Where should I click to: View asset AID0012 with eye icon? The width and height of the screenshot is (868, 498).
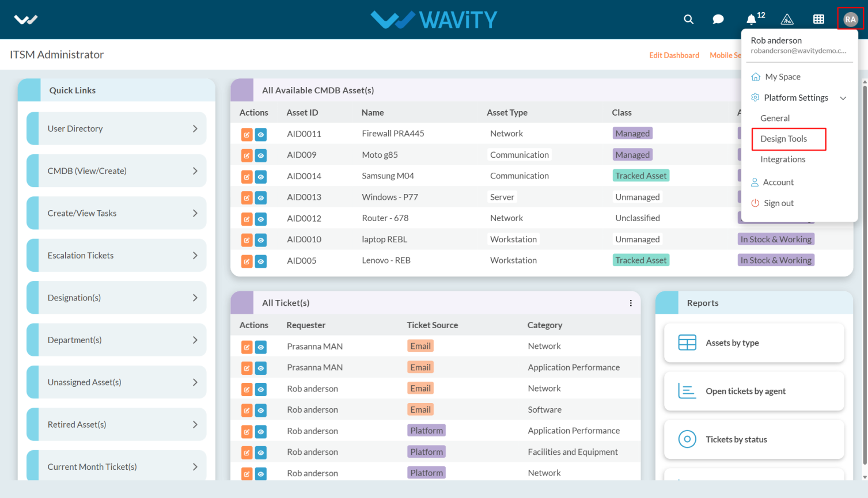(x=261, y=219)
